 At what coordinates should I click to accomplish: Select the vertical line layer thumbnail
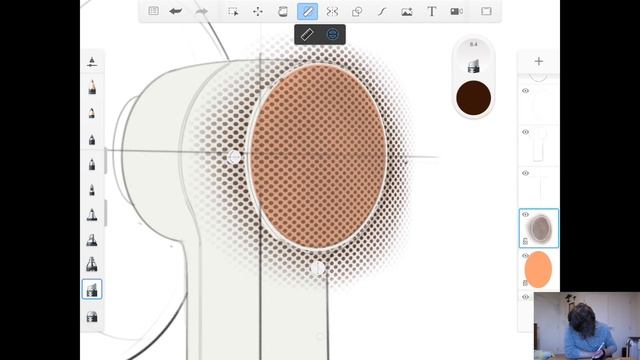[540, 187]
